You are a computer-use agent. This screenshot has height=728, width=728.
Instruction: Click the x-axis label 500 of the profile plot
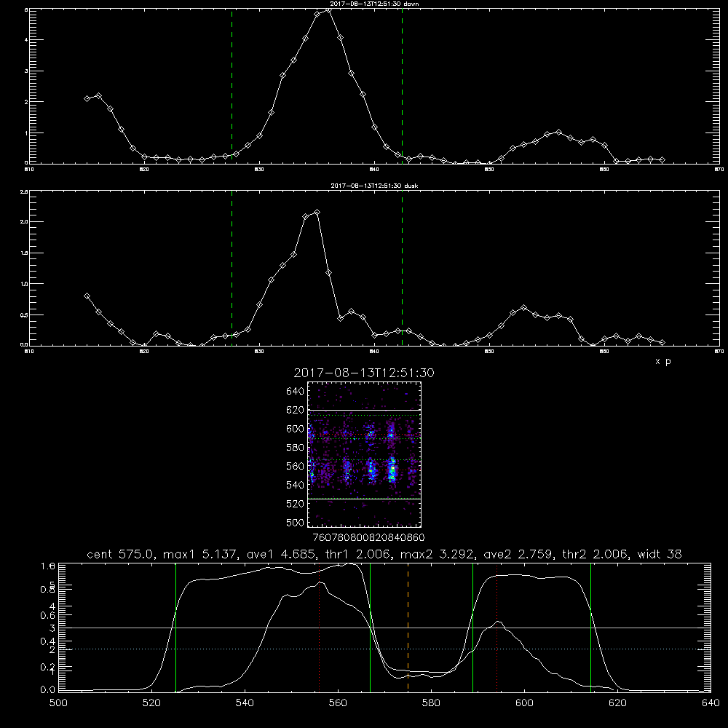click(58, 703)
